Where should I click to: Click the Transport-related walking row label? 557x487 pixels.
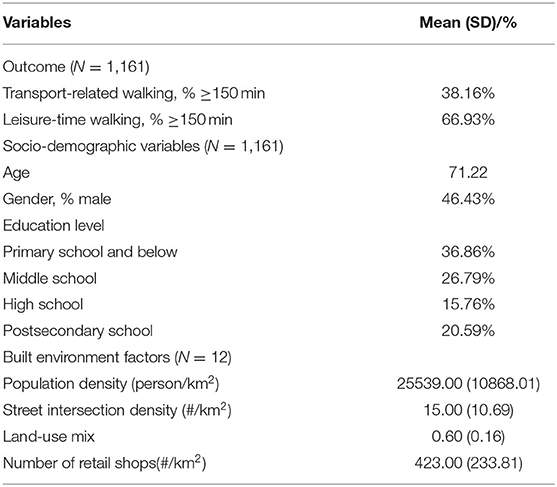point(134,93)
